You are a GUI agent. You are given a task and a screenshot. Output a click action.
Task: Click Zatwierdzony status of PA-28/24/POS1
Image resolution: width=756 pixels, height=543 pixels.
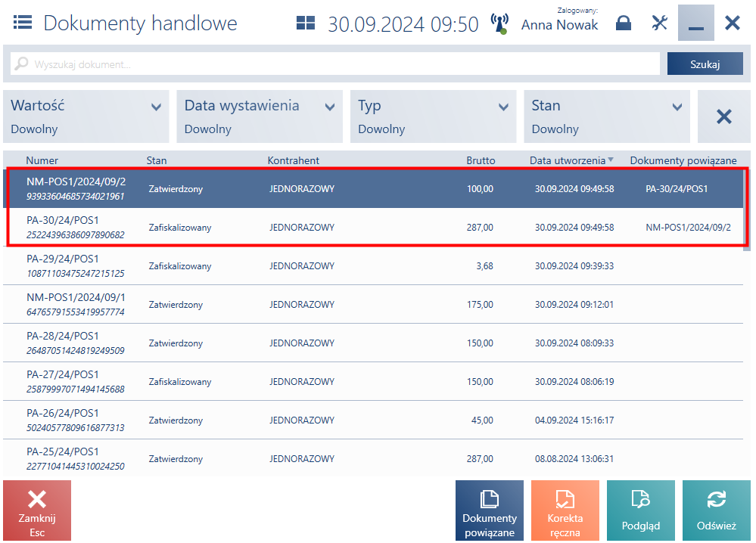(x=176, y=343)
